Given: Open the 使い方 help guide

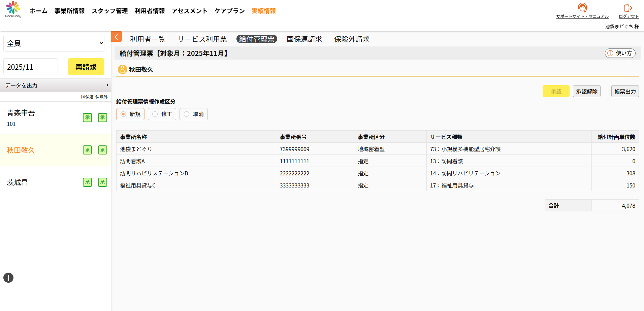Looking at the screenshot, I should pyautogui.click(x=620, y=53).
